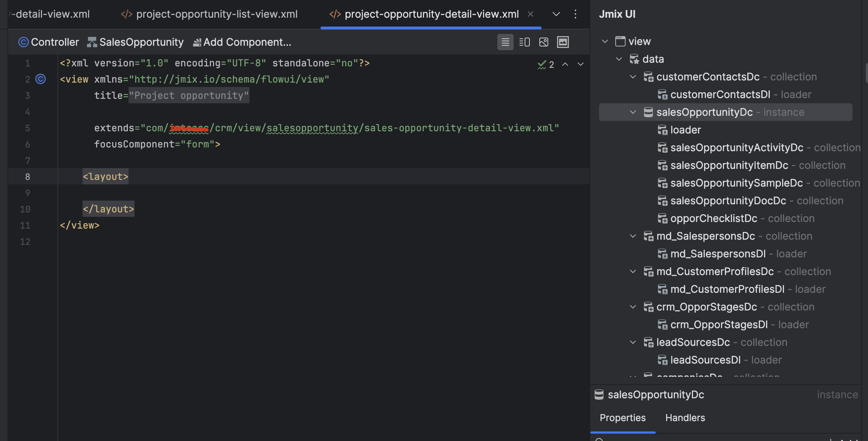Click the icon next to loader node
This screenshot has height=441, width=868.
click(662, 130)
